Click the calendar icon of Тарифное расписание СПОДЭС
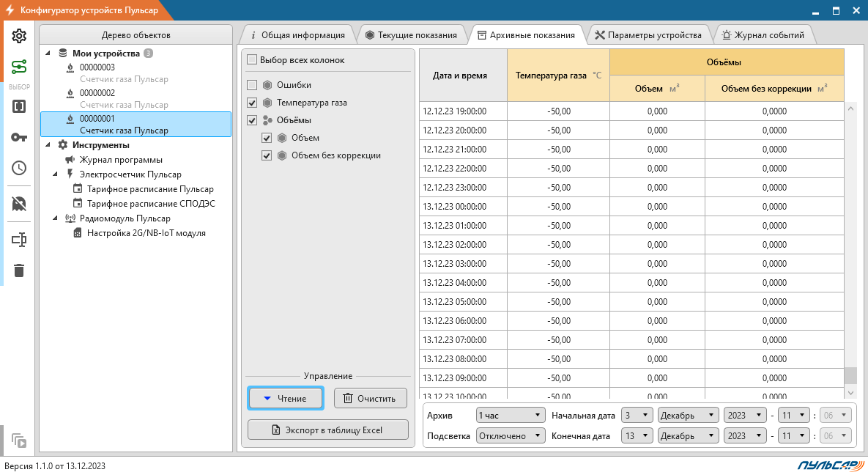This screenshot has height=475, width=868. click(78, 203)
